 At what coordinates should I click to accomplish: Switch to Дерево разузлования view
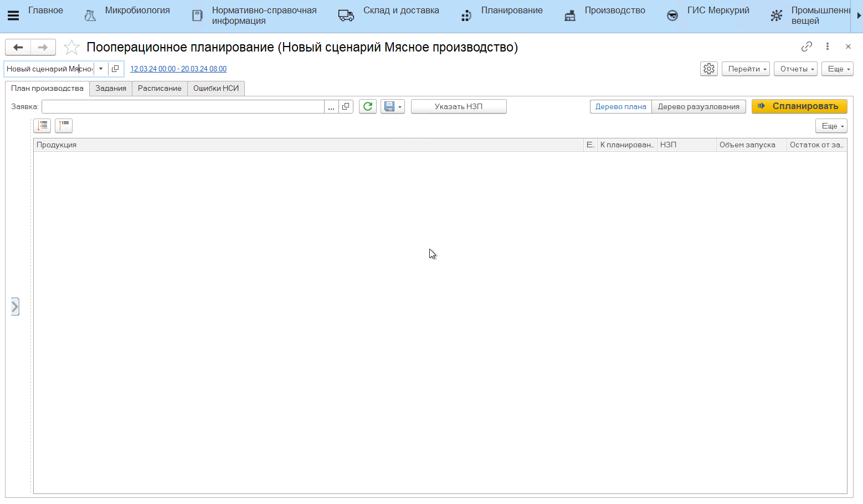pyautogui.click(x=698, y=106)
